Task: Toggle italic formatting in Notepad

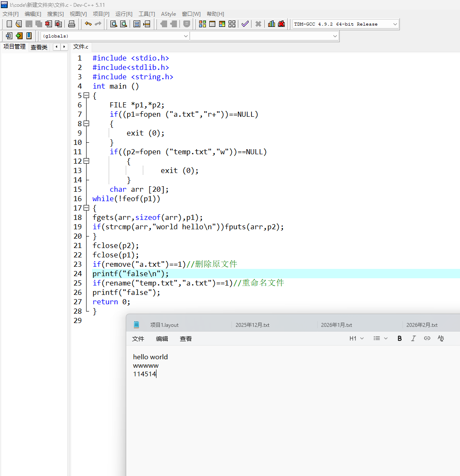Action: point(413,338)
